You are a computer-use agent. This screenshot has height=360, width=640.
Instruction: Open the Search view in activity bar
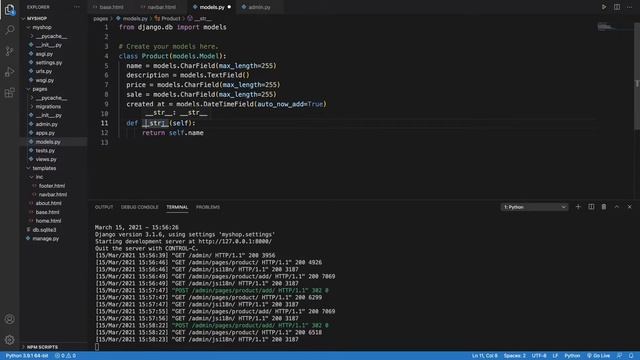point(9,30)
